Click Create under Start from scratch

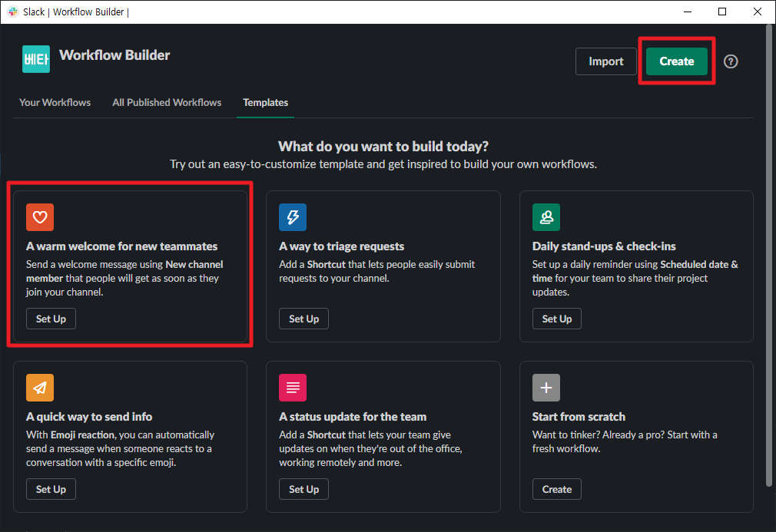coord(557,489)
